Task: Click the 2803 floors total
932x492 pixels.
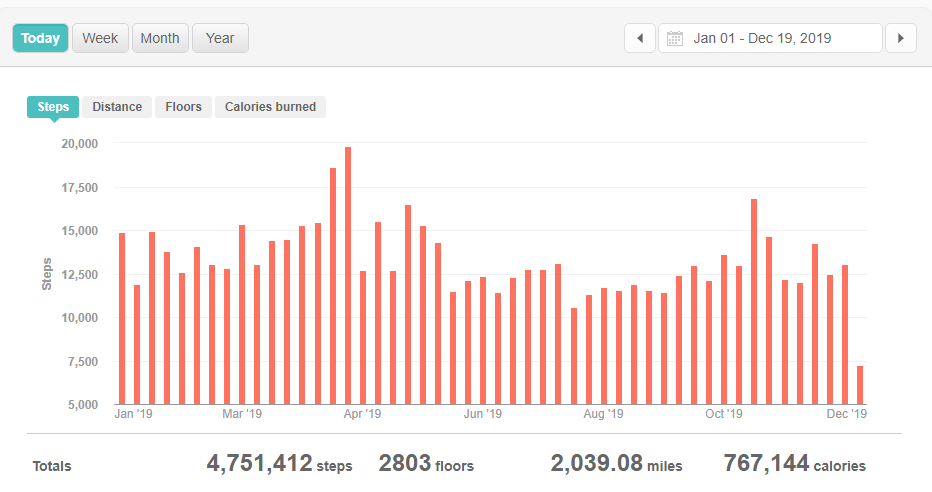Action: point(426,464)
